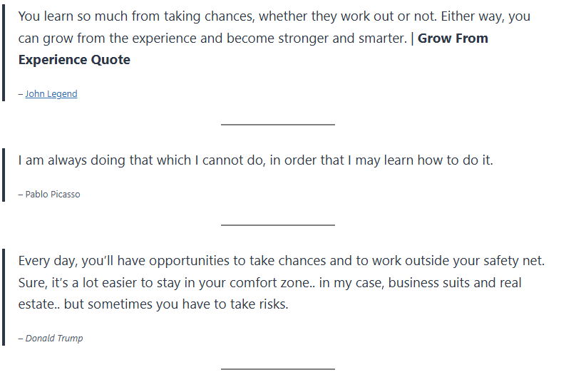The width and height of the screenshot is (576, 392).
Task: Click the words "learn how to do it"
Action: (438, 160)
